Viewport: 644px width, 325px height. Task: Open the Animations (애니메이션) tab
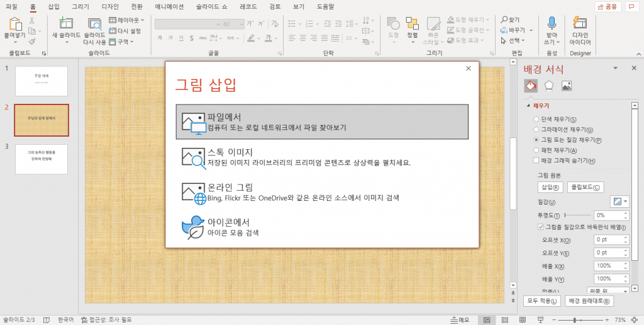pyautogui.click(x=170, y=6)
